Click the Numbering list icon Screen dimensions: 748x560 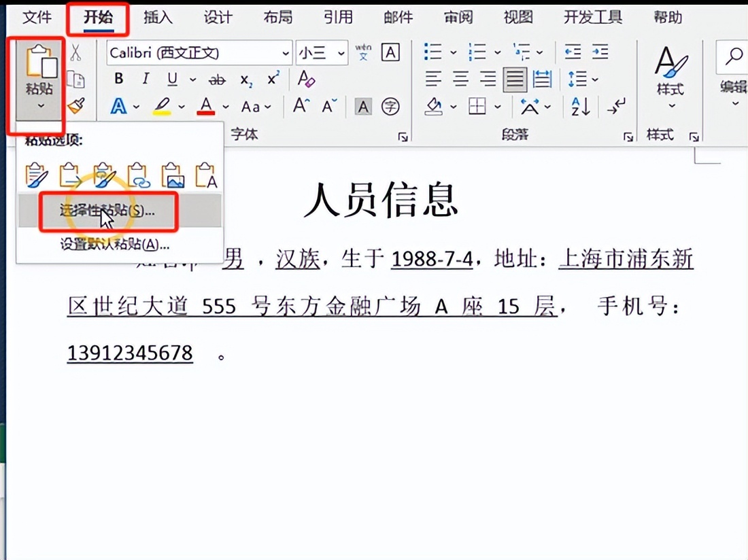477,52
